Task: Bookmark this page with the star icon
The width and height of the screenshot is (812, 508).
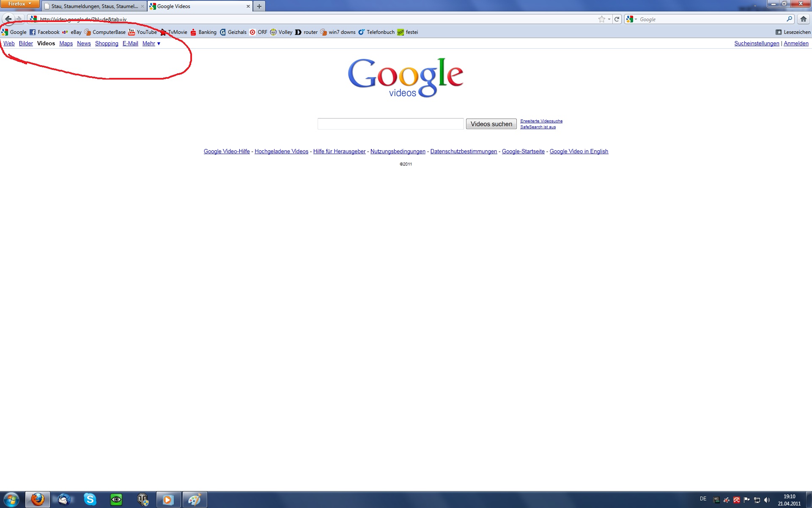Action: (x=601, y=19)
